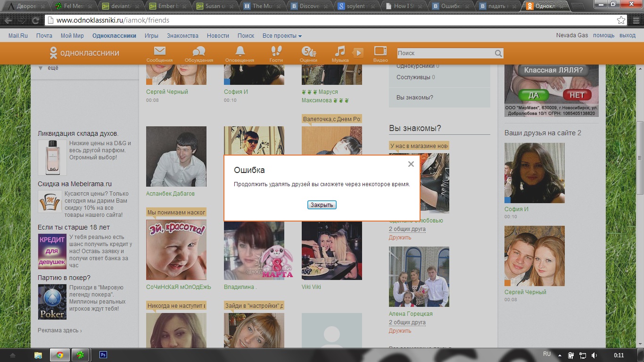Open Почта in top bar

(x=44, y=36)
